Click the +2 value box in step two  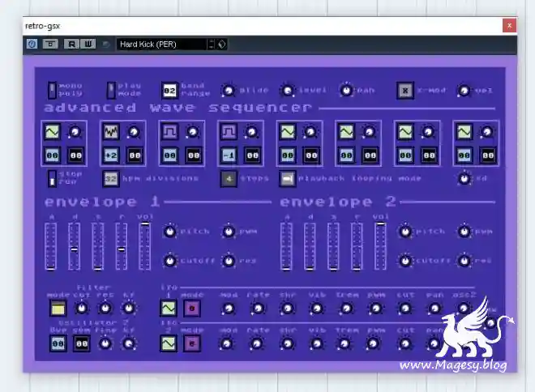point(111,156)
